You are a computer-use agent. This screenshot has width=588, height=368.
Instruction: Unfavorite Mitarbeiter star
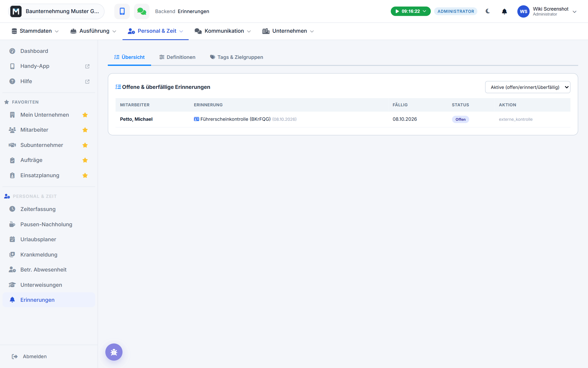pos(85,130)
